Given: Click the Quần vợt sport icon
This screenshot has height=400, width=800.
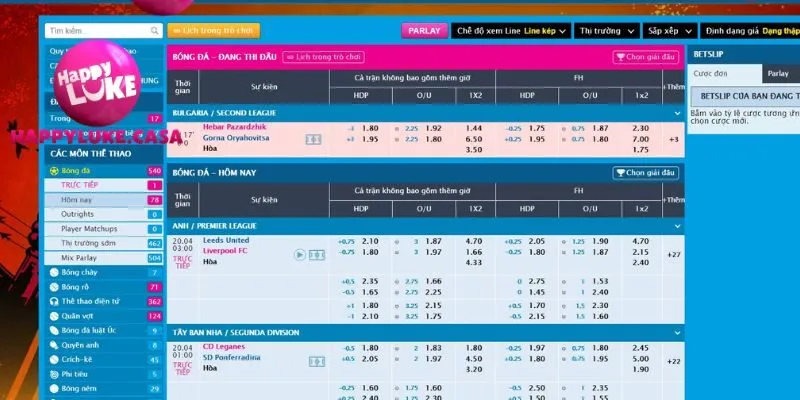Looking at the screenshot, I should 54,316.
